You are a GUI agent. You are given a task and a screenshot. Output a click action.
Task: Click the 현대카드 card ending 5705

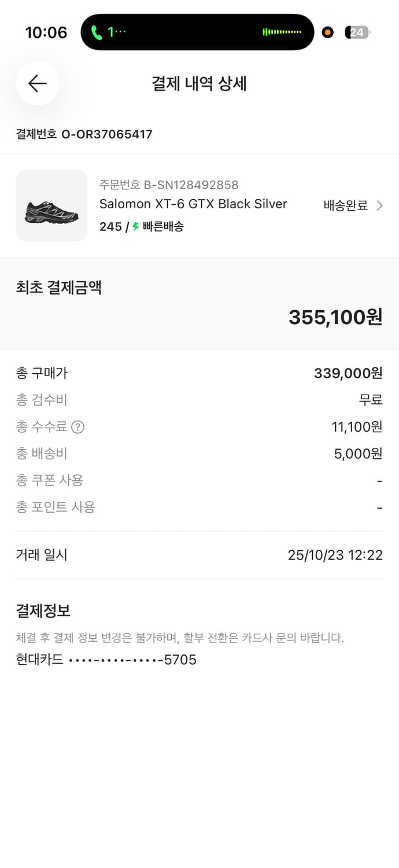106,660
